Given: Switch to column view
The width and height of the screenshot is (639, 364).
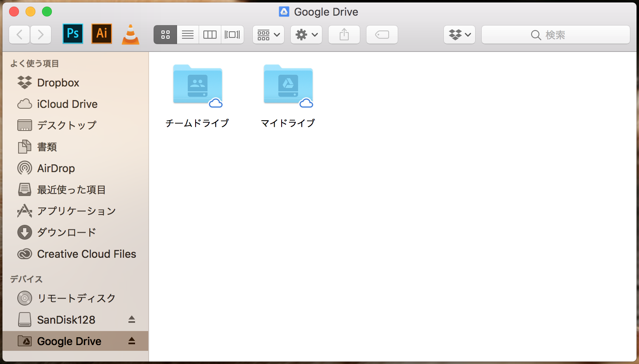Looking at the screenshot, I should click(x=210, y=35).
